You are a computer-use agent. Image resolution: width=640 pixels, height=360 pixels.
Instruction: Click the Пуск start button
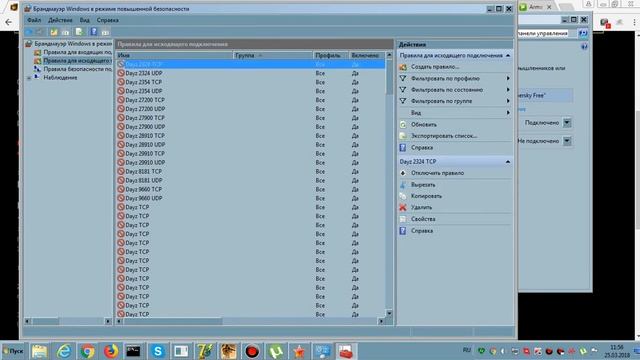(x=13, y=351)
